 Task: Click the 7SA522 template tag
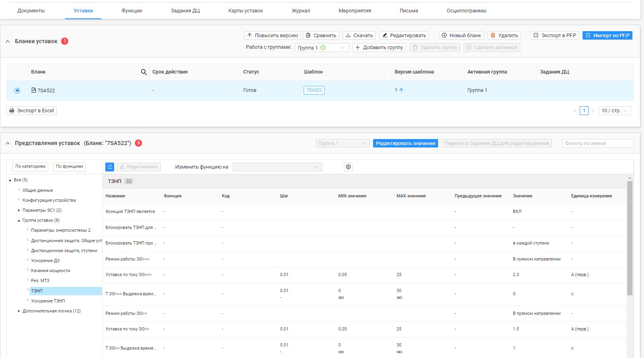point(314,90)
